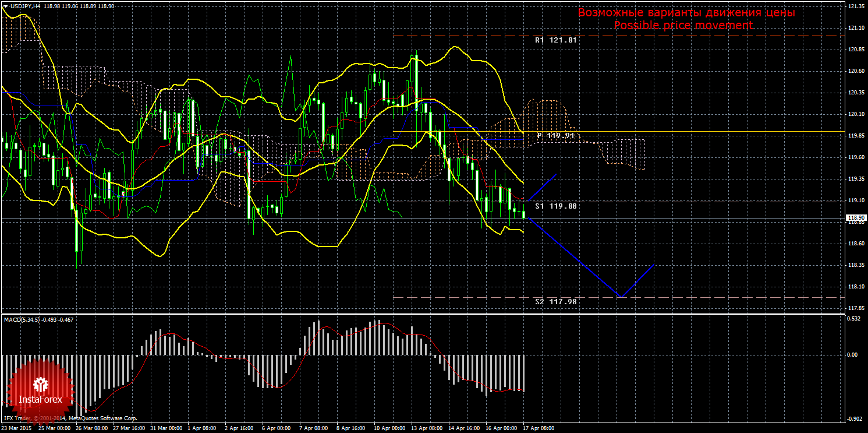Click the 17 Apr 08:00 time label
This screenshot has height=433, width=868.
click(538, 429)
